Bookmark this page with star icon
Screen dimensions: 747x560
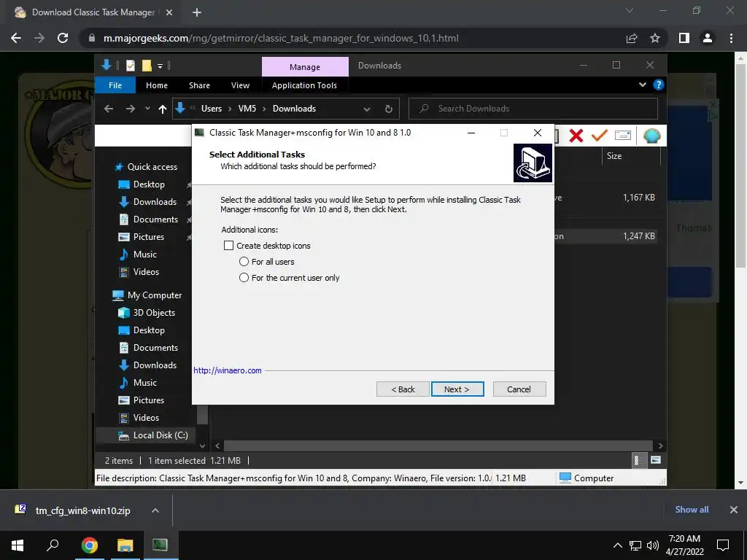tap(655, 38)
